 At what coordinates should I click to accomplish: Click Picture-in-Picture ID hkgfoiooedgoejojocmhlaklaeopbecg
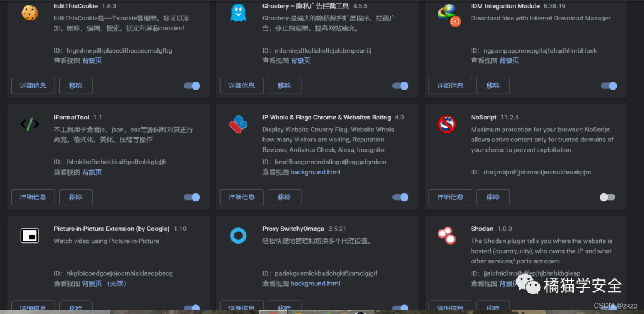click(119, 273)
